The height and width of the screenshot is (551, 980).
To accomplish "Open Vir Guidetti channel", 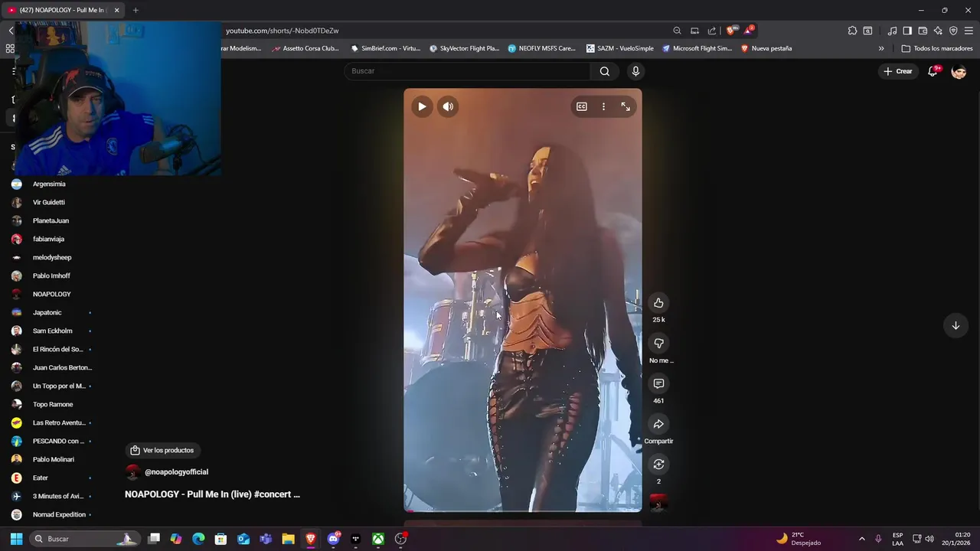I will pyautogui.click(x=50, y=202).
